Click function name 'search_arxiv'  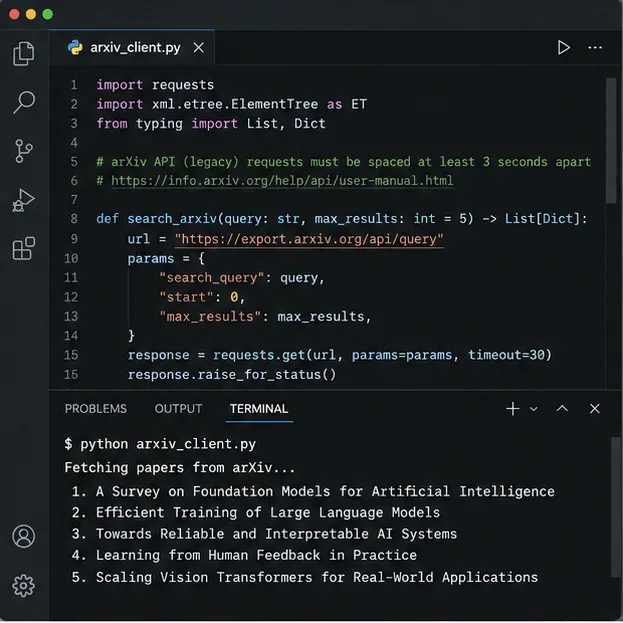tap(172, 219)
